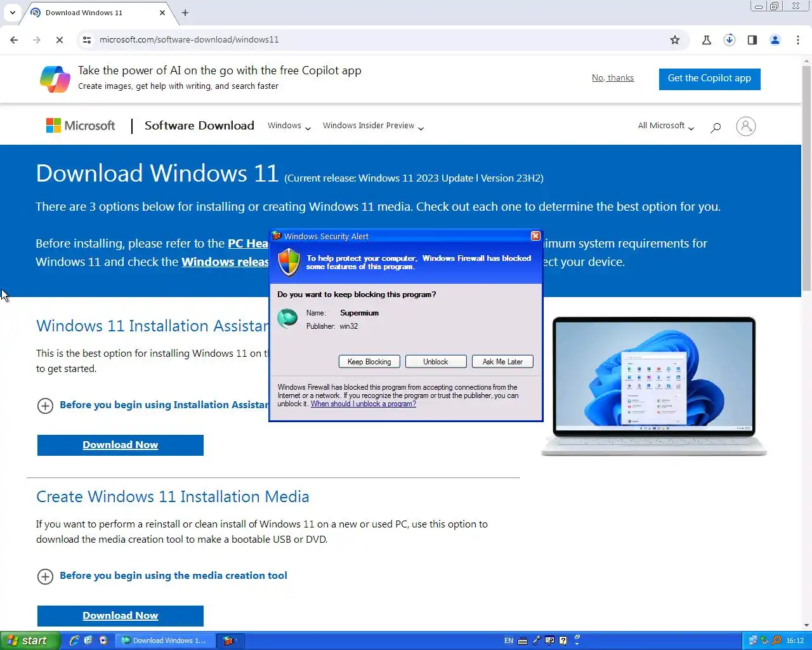Click the Get the Copilot app button
The height and width of the screenshot is (650, 812).
[x=709, y=79]
